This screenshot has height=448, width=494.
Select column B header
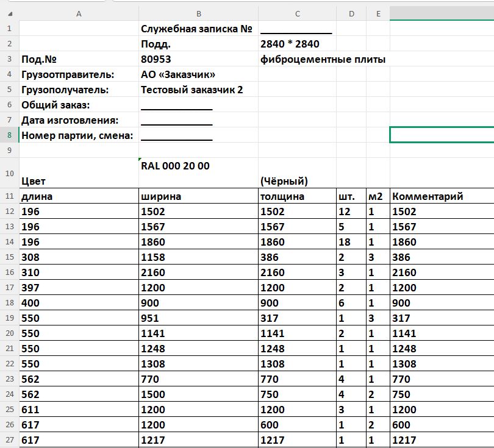pos(198,14)
